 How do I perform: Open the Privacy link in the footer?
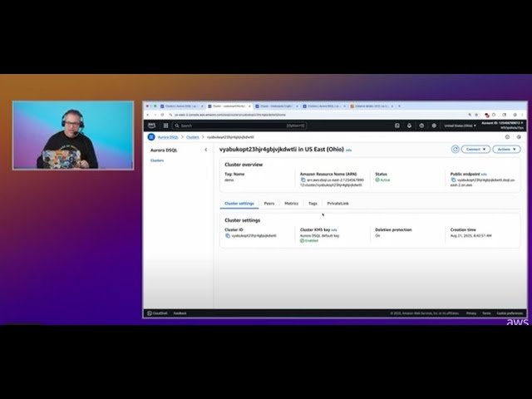(x=471, y=313)
